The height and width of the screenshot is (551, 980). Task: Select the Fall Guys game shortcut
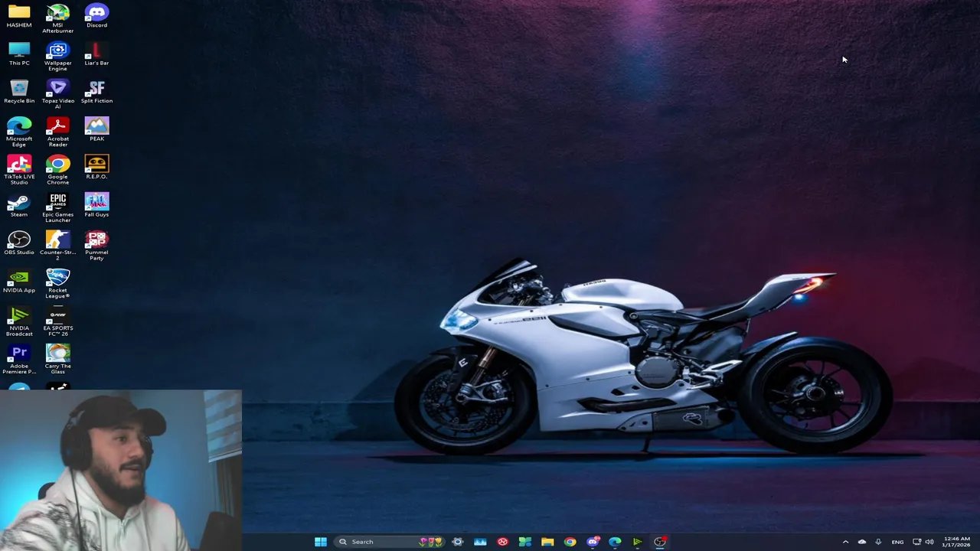point(96,205)
